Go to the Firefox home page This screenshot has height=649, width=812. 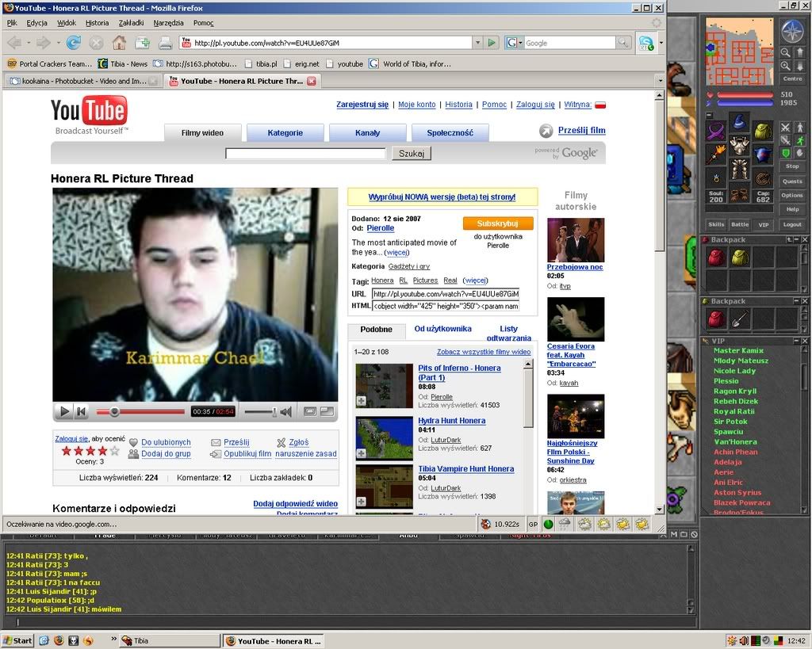(119, 43)
